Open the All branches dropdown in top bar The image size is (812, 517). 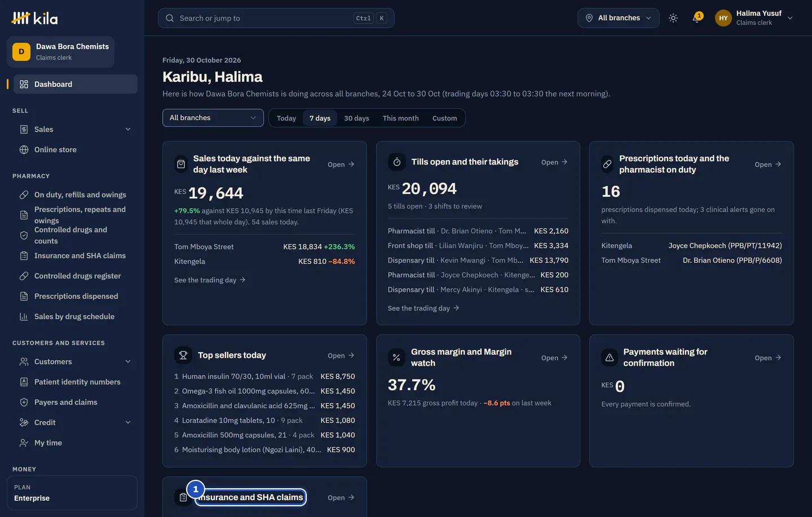click(x=619, y=18)
